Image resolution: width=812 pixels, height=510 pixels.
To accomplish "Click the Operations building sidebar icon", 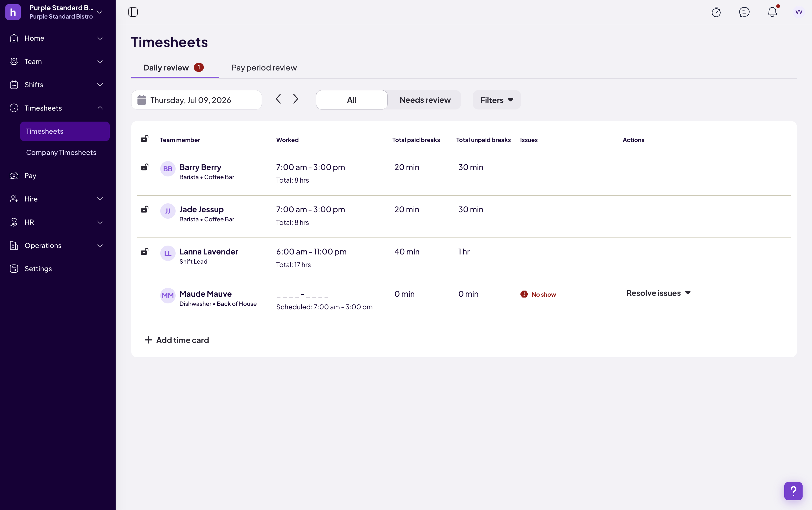I will [x=14, y=245].
